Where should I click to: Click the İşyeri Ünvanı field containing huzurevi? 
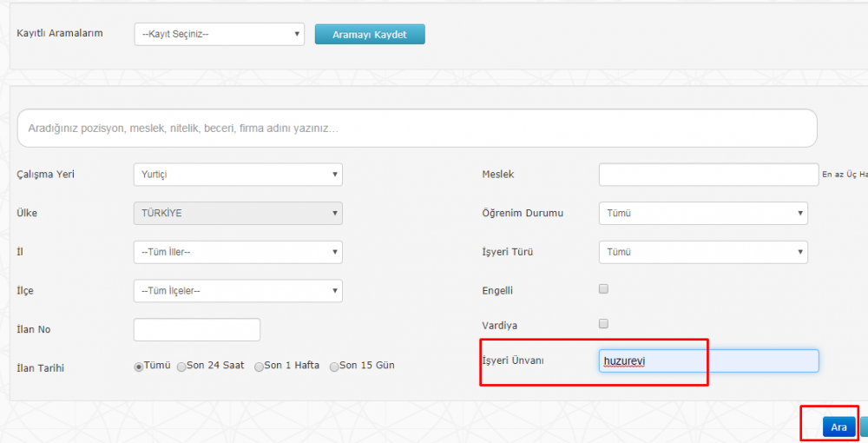tap(708, 361)
